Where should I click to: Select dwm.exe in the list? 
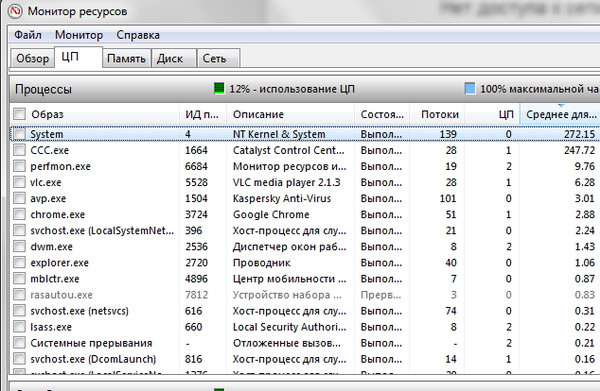[x=52, y=247]
